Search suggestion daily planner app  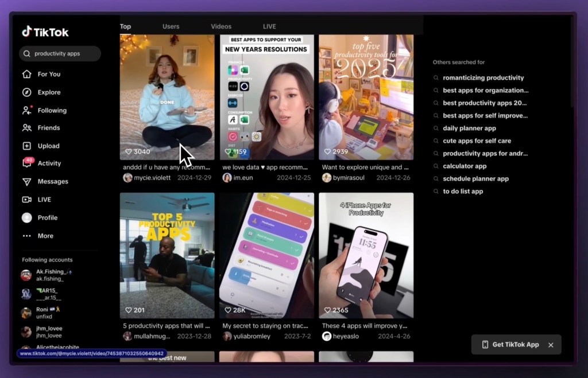pos(469,128)
